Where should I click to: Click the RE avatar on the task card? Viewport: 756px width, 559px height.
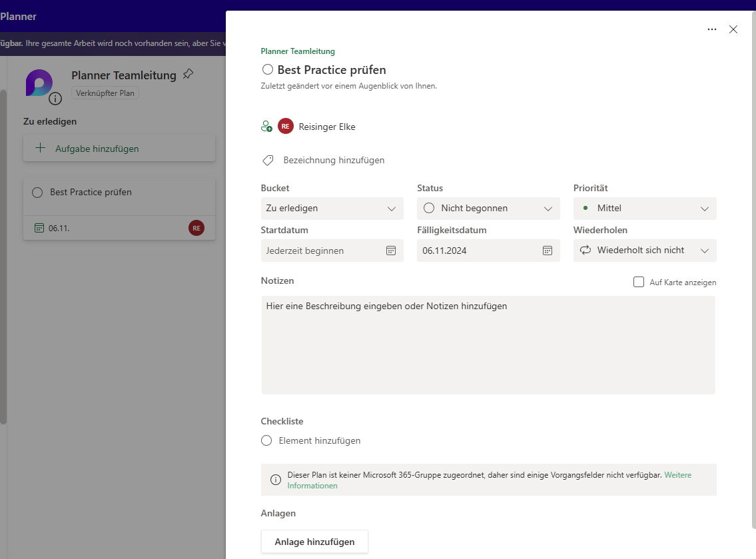[196, 228]
